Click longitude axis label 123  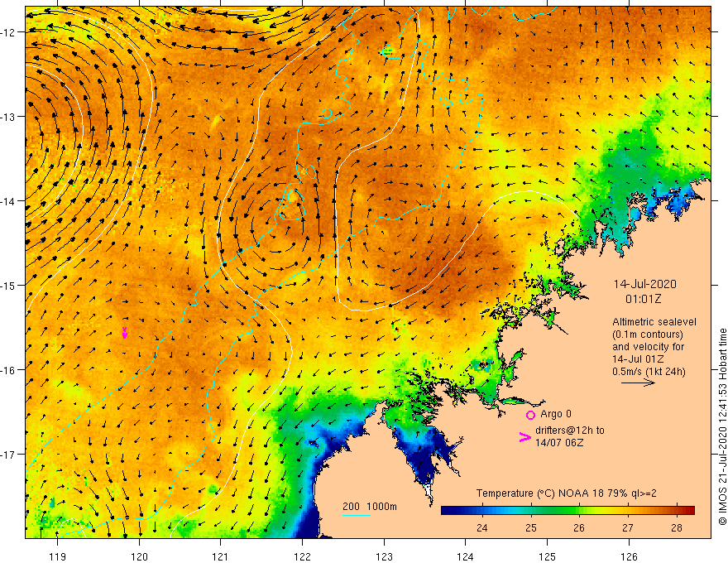[384, 556]
